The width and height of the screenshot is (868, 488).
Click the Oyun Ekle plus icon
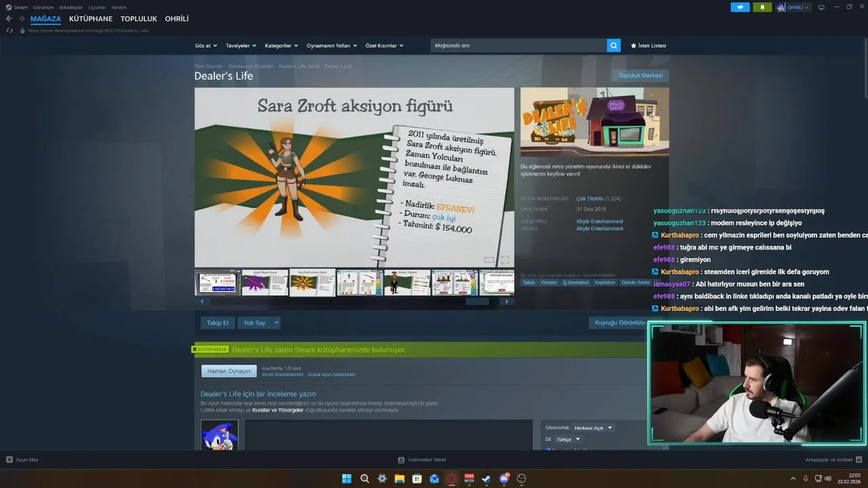click(9, 460)
